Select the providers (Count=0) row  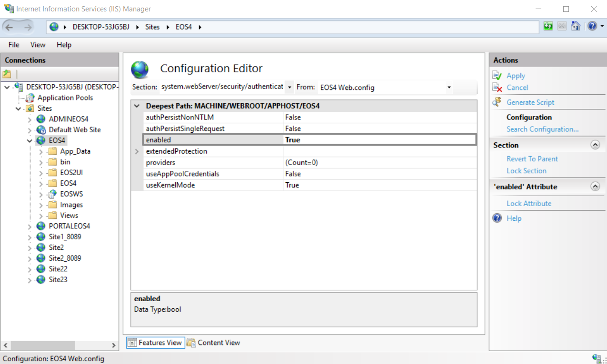(x=310, y=163)
